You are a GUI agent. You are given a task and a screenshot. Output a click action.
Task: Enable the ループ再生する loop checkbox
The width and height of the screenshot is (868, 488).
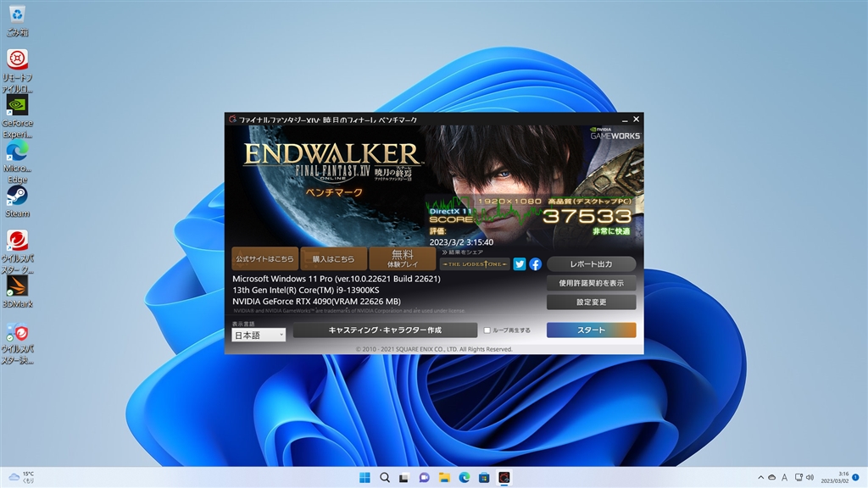487,330
